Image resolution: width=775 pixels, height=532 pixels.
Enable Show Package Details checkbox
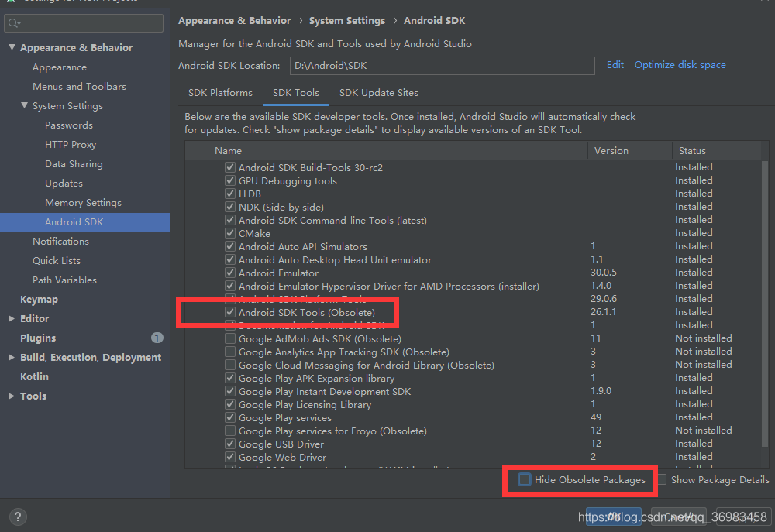click(662, 479)
